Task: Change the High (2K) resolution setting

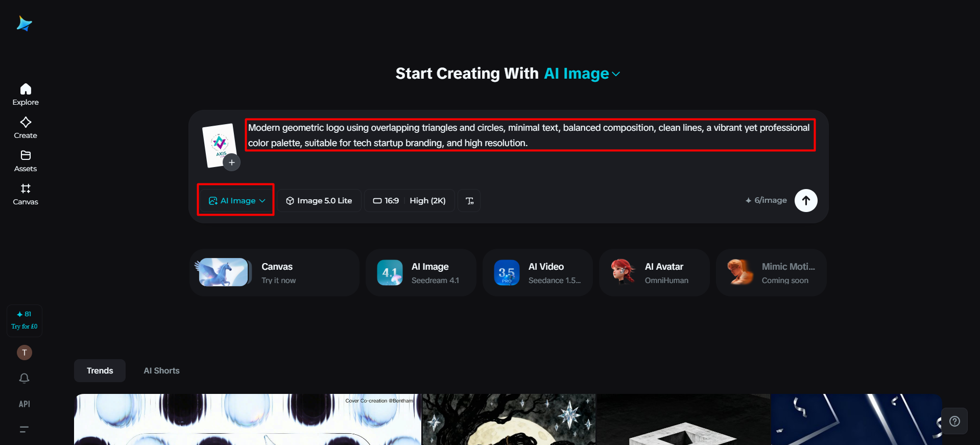Action: coord(428,201)
